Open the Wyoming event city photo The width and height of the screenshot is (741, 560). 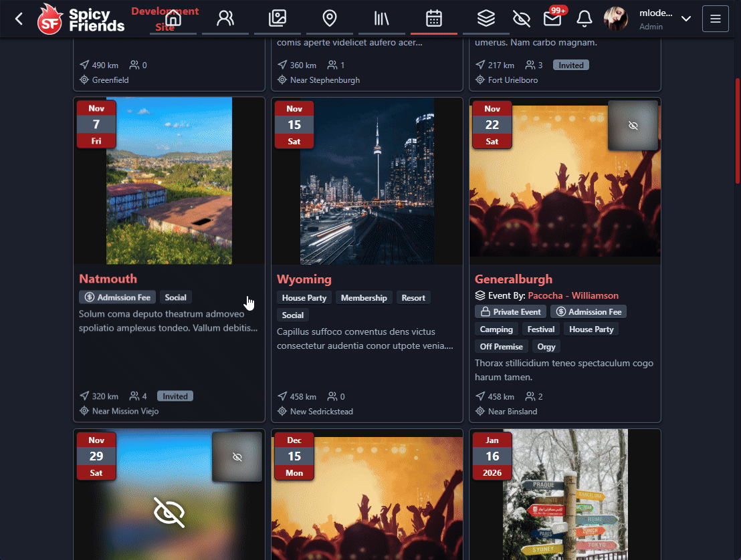[366, 180]
